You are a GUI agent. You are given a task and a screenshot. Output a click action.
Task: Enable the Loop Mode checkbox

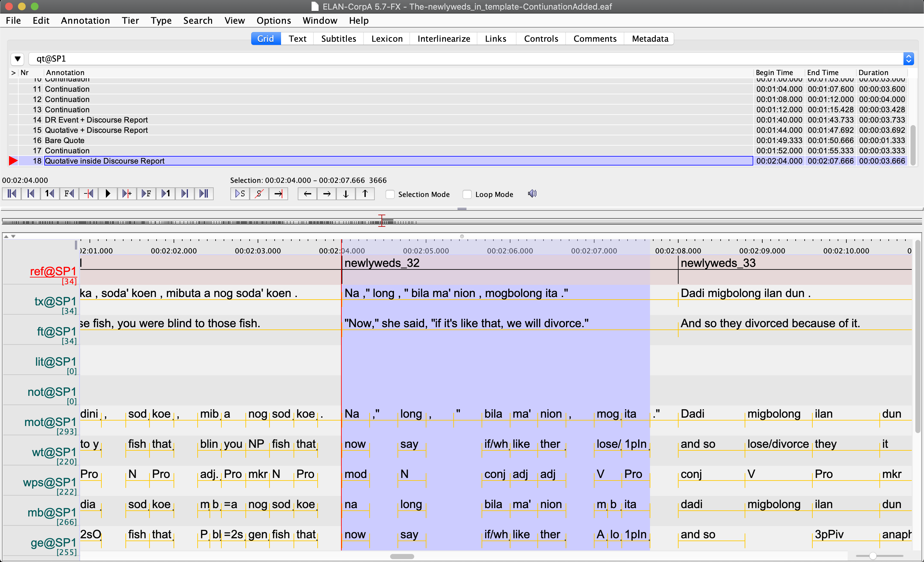467,195
